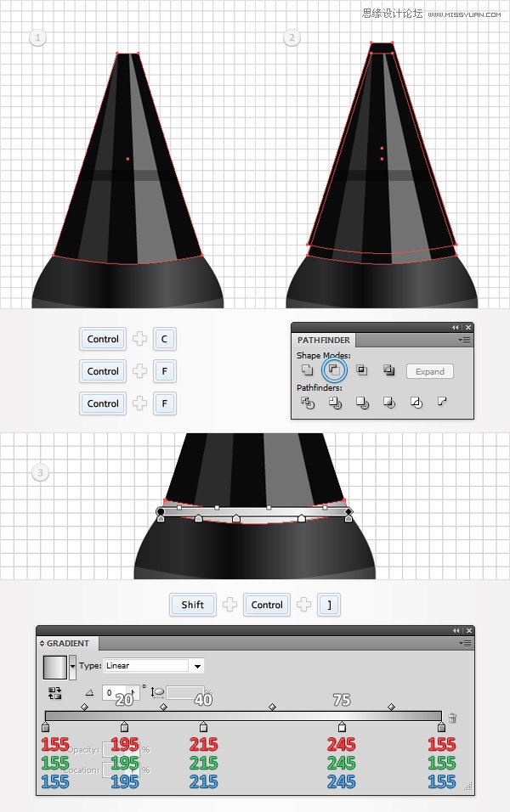Click the midpoint diamond between stops 20 and 40
The height and width of the screenshot is (812, 510).
[164, 707]
